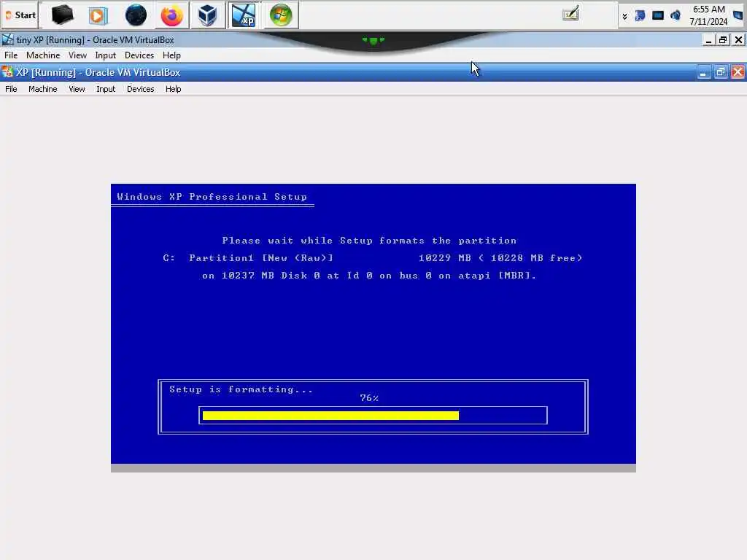The width and height of the screenshot is (747, 560).
Task: Click the Windows orb icon in taskbar
Action: tap(281, 15)
